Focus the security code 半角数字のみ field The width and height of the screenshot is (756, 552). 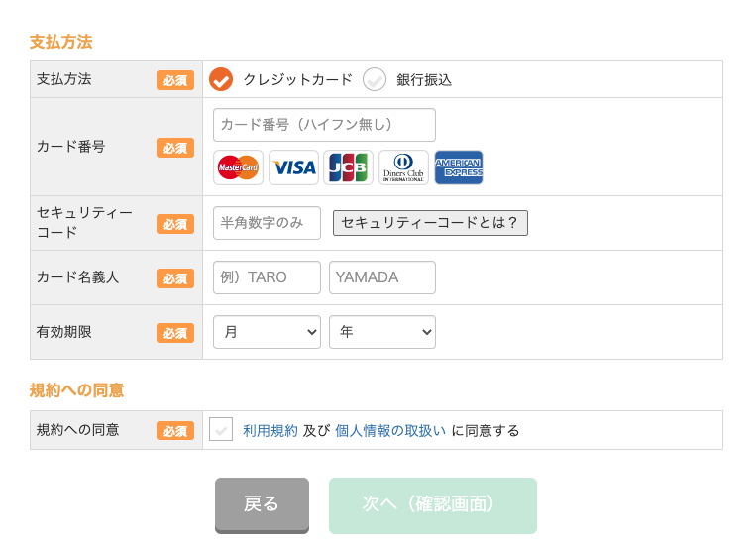268,223
